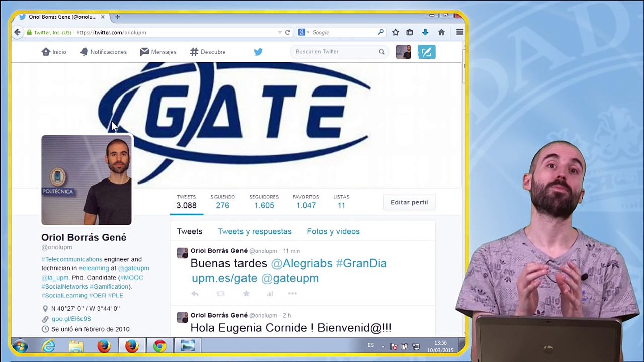The image size is (644, 362).
Task: Go to Inicio in the Twitter navbar
Action: click(54, 52)
